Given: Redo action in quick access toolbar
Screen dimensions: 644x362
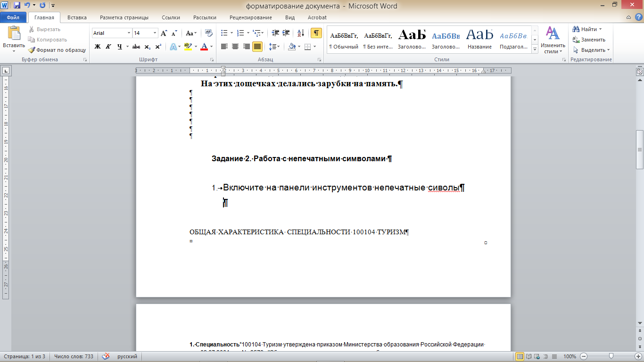Looking at the screenshot, I should 42,6.
